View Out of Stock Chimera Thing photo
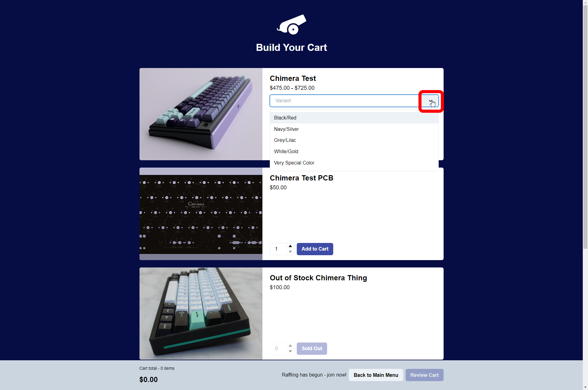588x390 pixels. tap(201, 313)
